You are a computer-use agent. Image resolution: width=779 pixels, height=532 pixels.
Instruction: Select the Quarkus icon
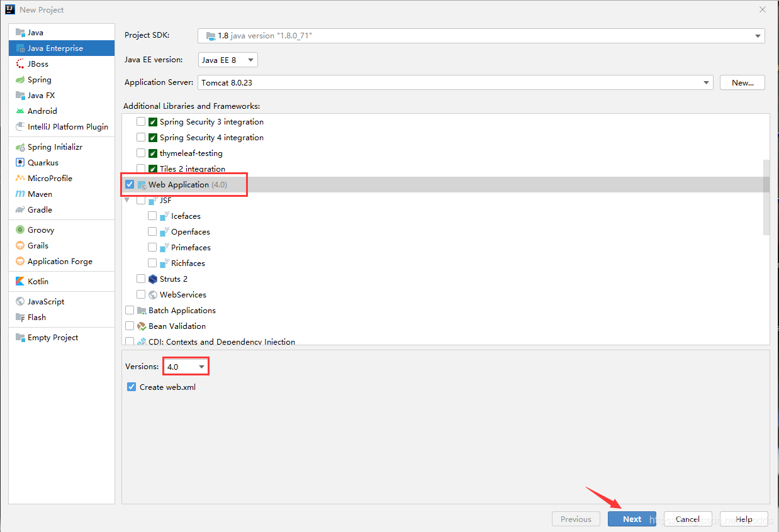pos(20,162)
